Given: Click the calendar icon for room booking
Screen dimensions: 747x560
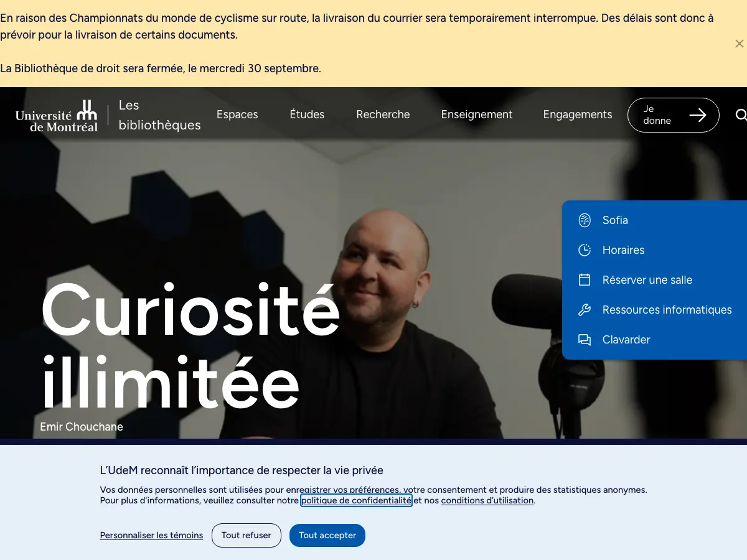Looking at the screenshot, I should pyautogui.click(x=585, y=280).
